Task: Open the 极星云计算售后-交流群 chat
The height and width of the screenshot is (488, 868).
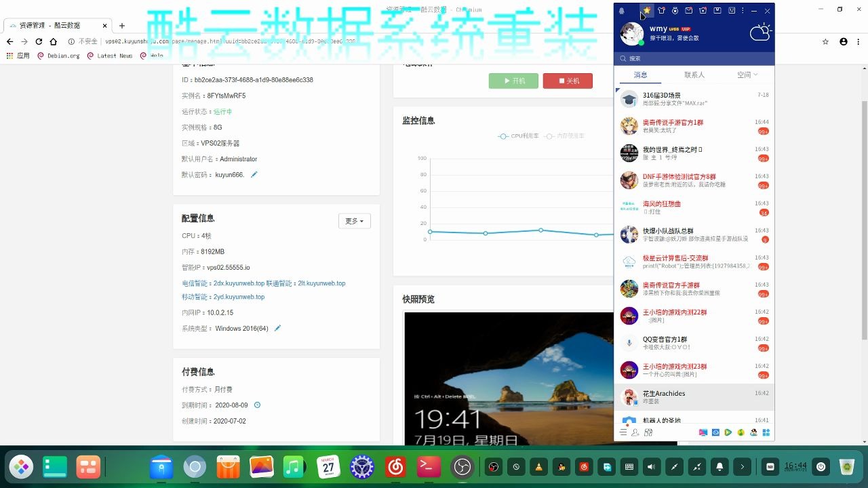Action: [x=694, y=262]
